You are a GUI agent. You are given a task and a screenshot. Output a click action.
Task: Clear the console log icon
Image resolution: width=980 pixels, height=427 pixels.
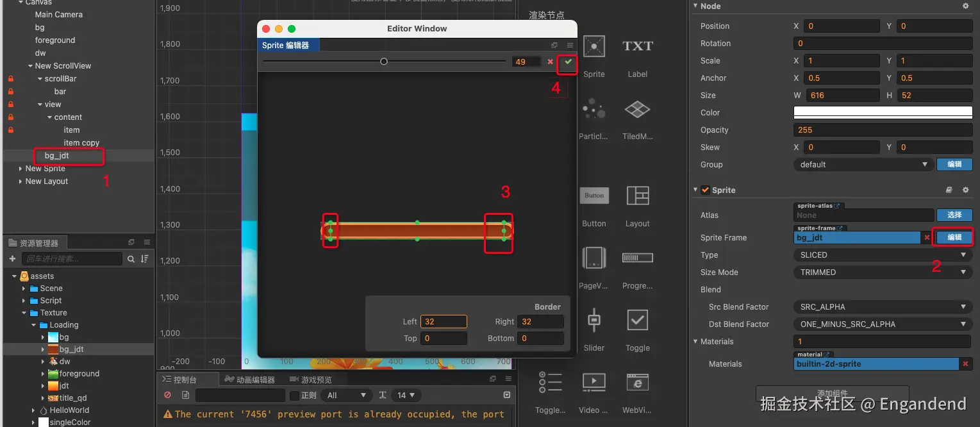(168, 395)
